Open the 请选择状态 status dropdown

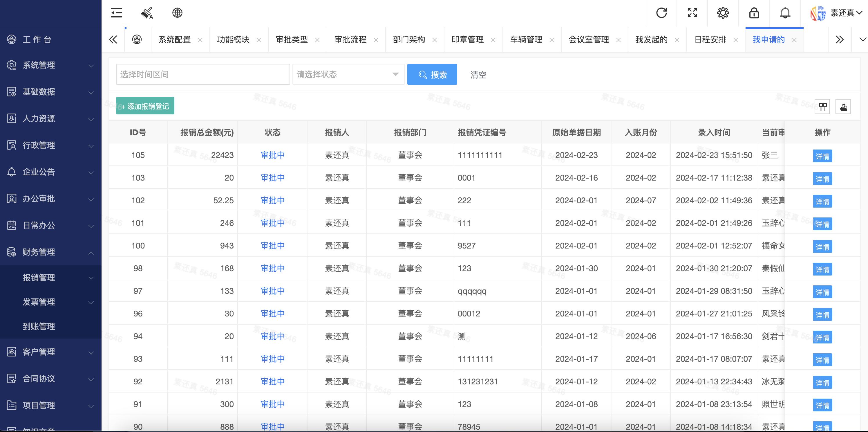[x=348, y=74]
